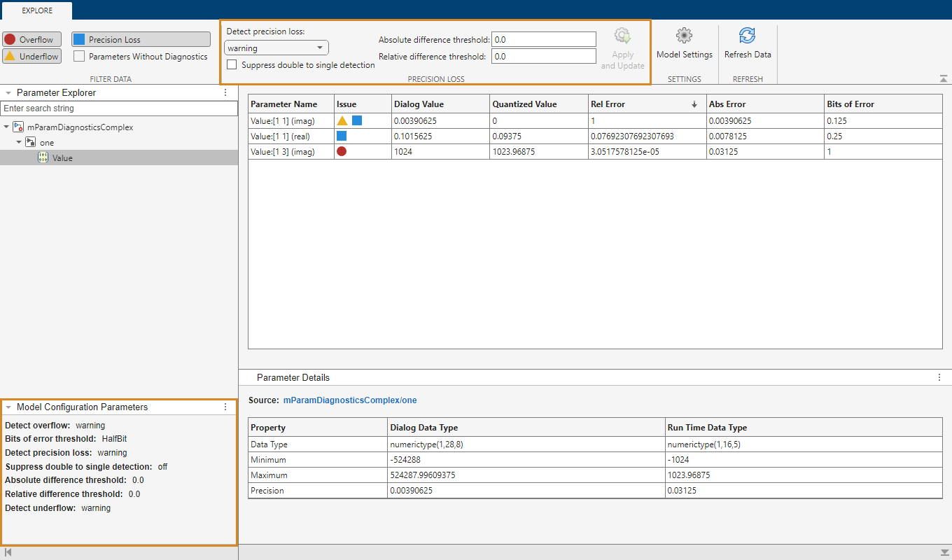Viewport: 952px width, 560px height.
Task: Click the Value parameter icon in tree
Action: [x=43, y=158]
